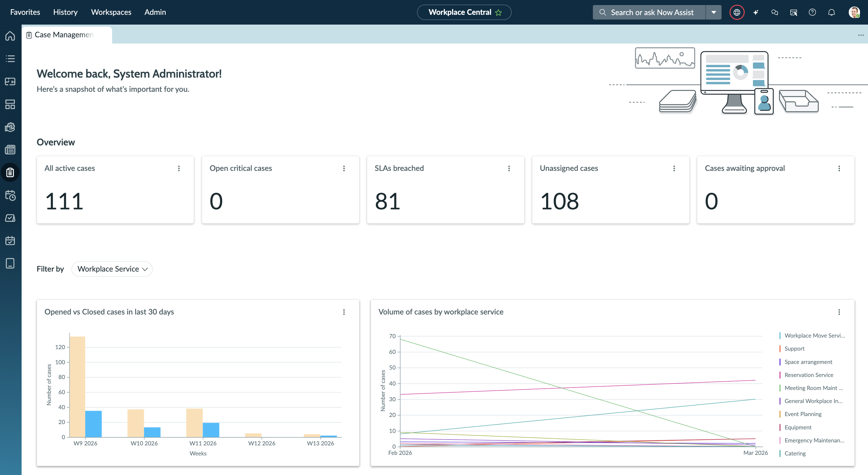
Task: Open options menu for All active cases card
Action: click(x=179, y=168)
